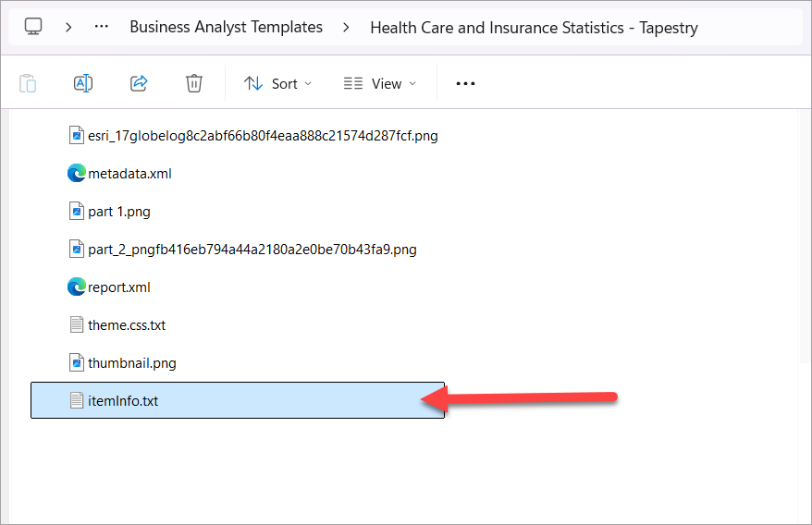Click image icon of esri_17globelog png file

point(77,135)
